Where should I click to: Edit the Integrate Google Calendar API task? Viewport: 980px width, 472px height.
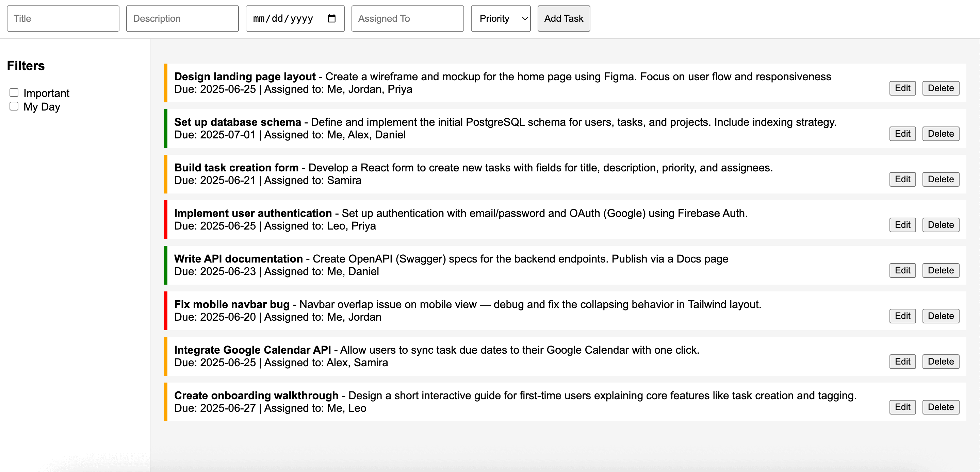tap(902, 362)
